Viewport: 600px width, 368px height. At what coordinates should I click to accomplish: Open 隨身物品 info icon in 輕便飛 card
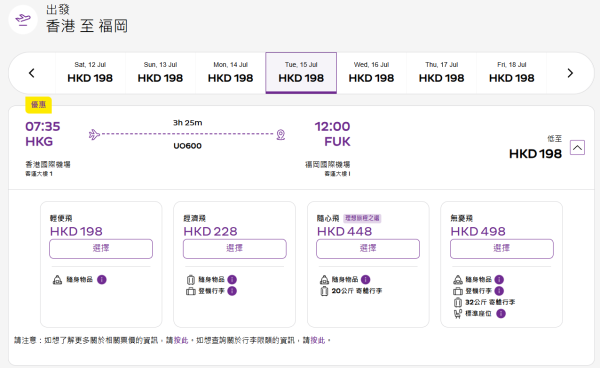(x=102, y=280)
